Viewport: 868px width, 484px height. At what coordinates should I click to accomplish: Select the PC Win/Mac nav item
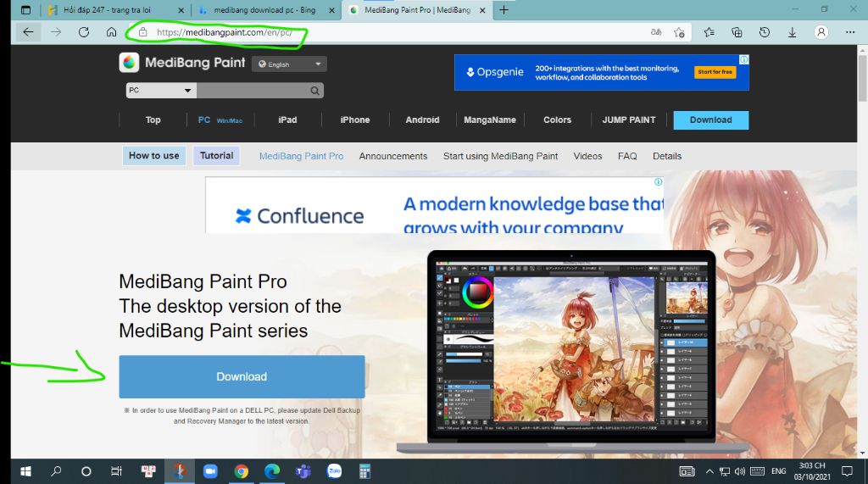point(220,120)
